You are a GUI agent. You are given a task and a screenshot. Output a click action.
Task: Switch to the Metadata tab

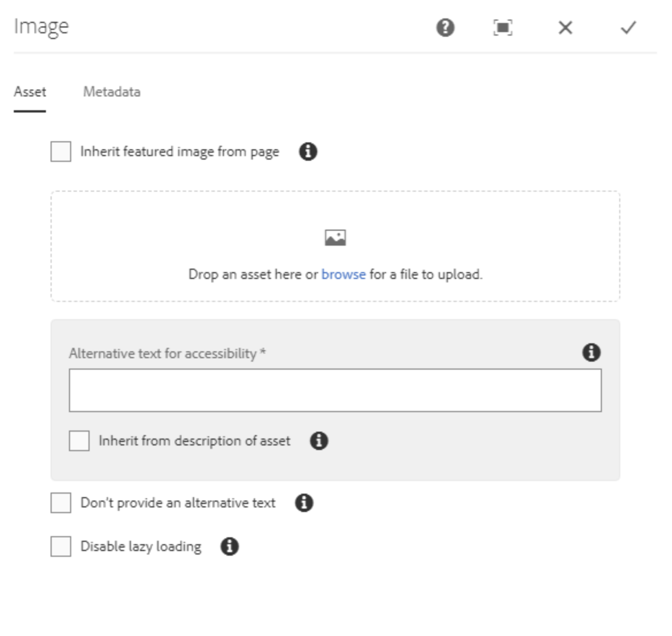tap(111, 92)
